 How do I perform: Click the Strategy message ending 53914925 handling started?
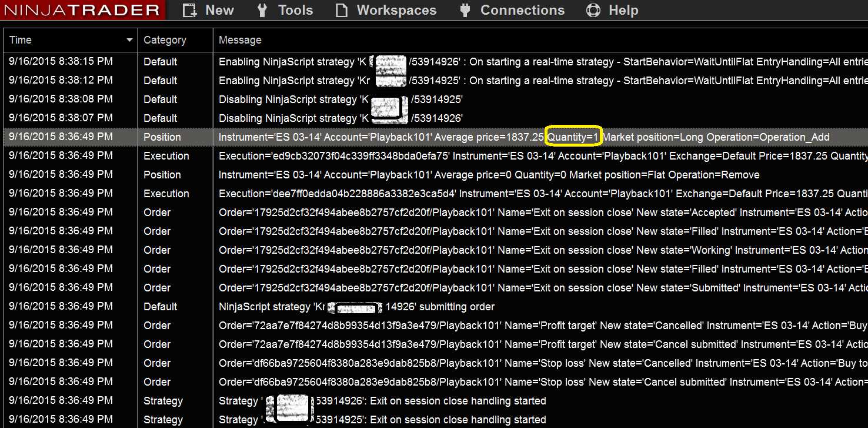tap(382, 420)
